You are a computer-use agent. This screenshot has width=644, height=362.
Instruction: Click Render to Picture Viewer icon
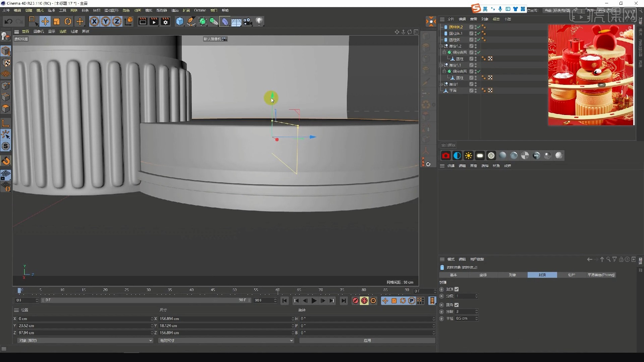154,21
